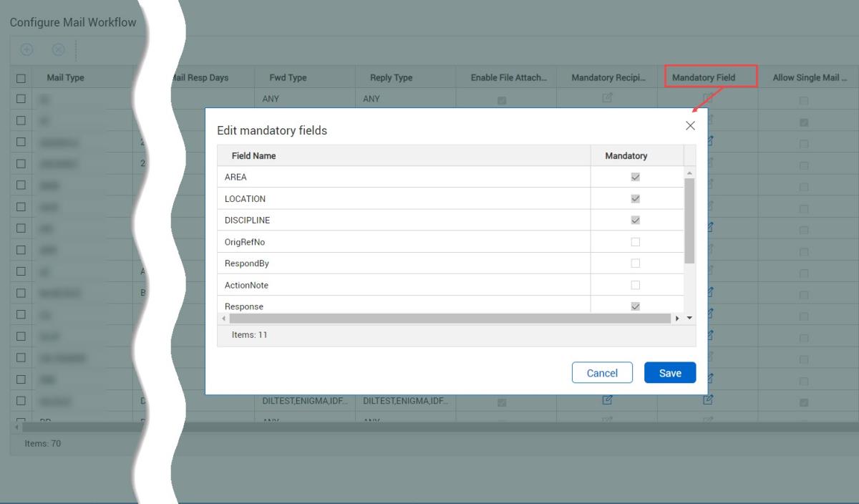Click the Edit mandatory fields title
859x504 pixels.
pos(272,131)
